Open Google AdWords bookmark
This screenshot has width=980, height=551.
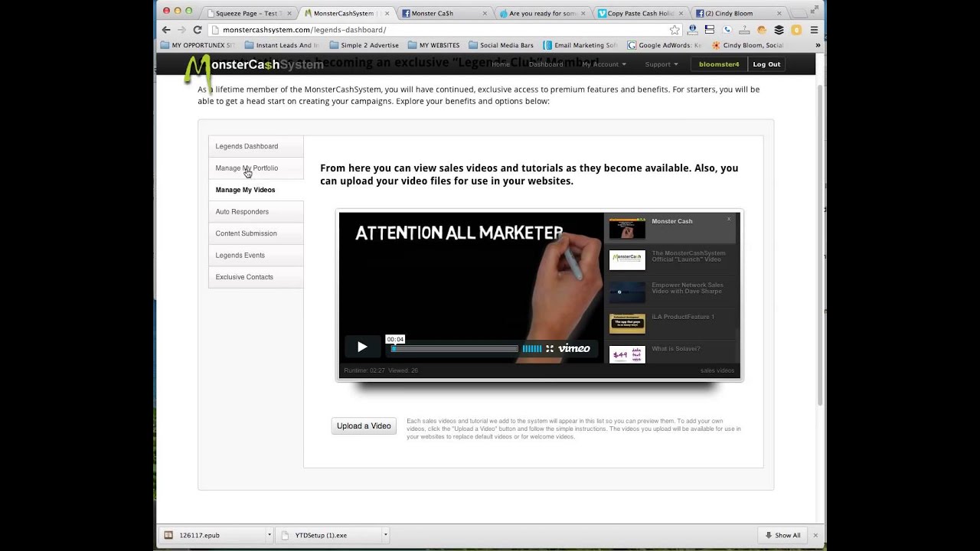point(663,45)
